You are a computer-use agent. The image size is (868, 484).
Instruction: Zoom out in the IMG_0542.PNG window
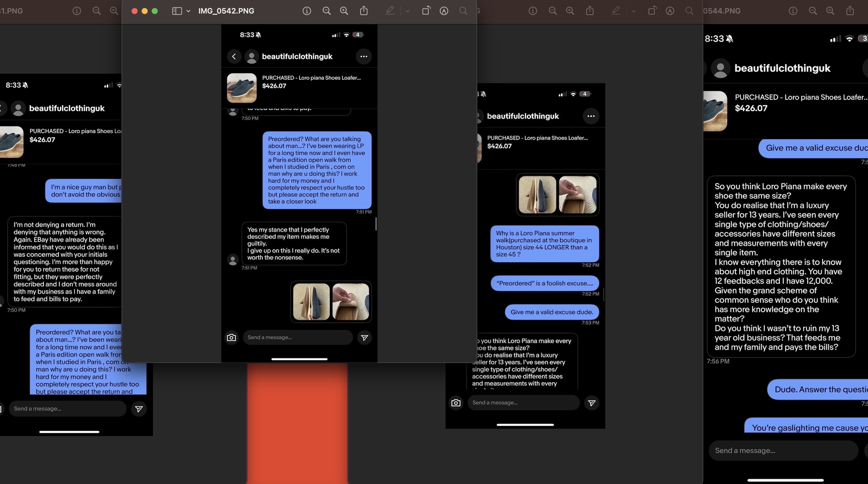click(327, 11)
